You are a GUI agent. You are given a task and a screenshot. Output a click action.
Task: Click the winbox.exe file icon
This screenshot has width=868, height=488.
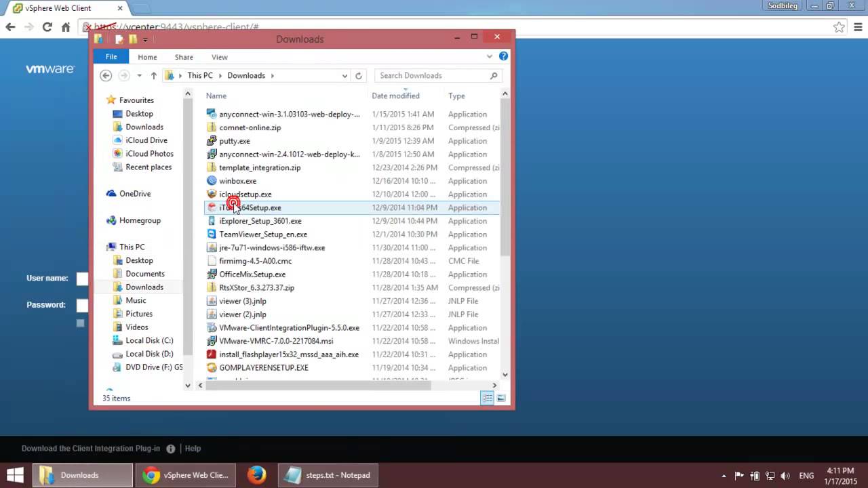(212, 181)
